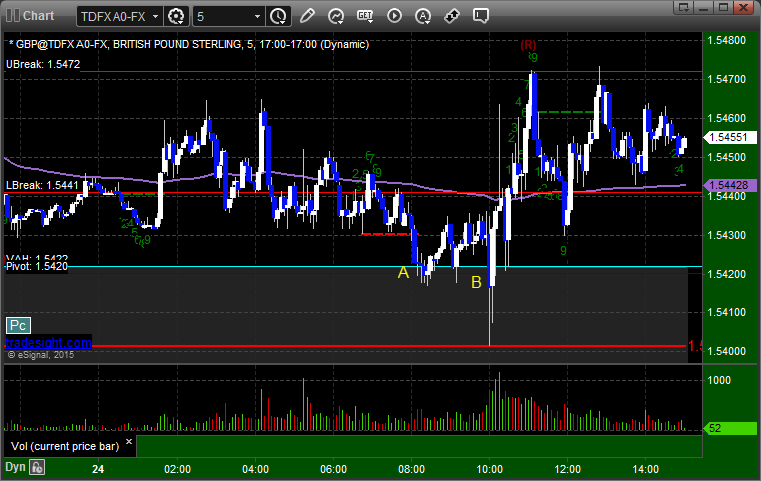The height and width of the screenshot is (481, 761).
Task: Open the interval 5 dropdown arrow
Action: pyautogui.click(x=257, y=17)
